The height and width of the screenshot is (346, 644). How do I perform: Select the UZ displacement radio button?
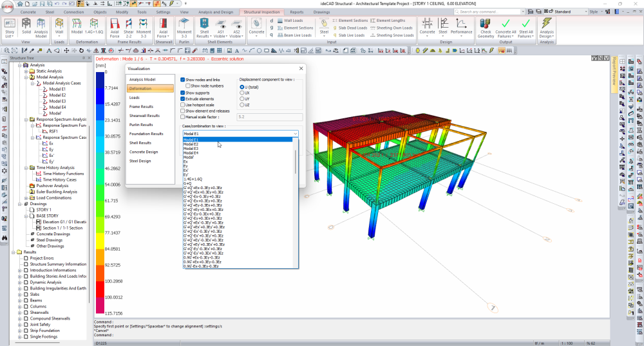click(242, 104)
